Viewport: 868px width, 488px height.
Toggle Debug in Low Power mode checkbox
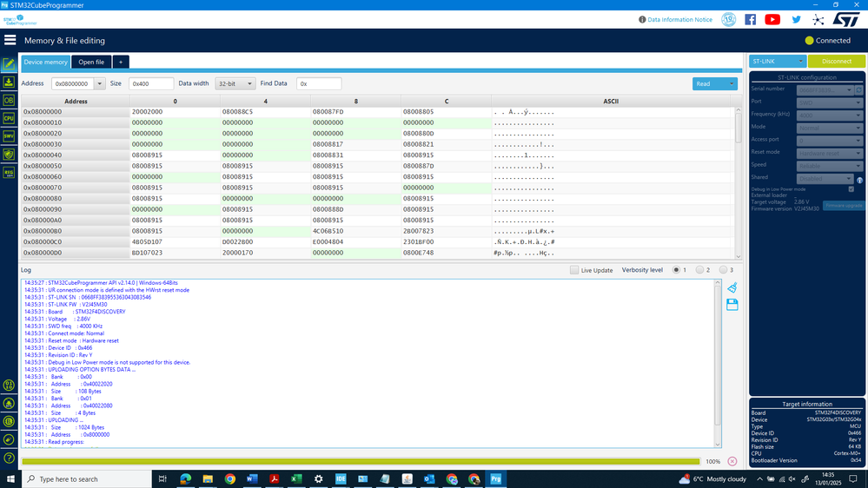(851, 189)
